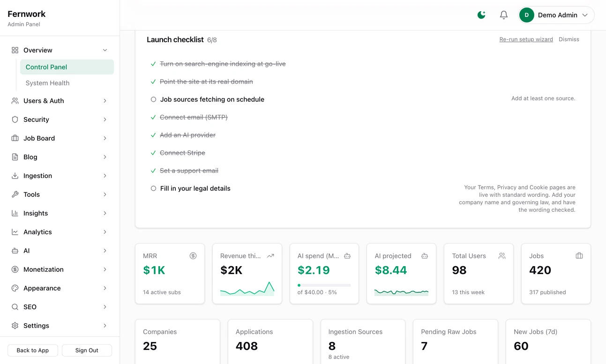The image size is (606, 364).
Task: Click the Tools wrench icon
Action: pos(15,194)
